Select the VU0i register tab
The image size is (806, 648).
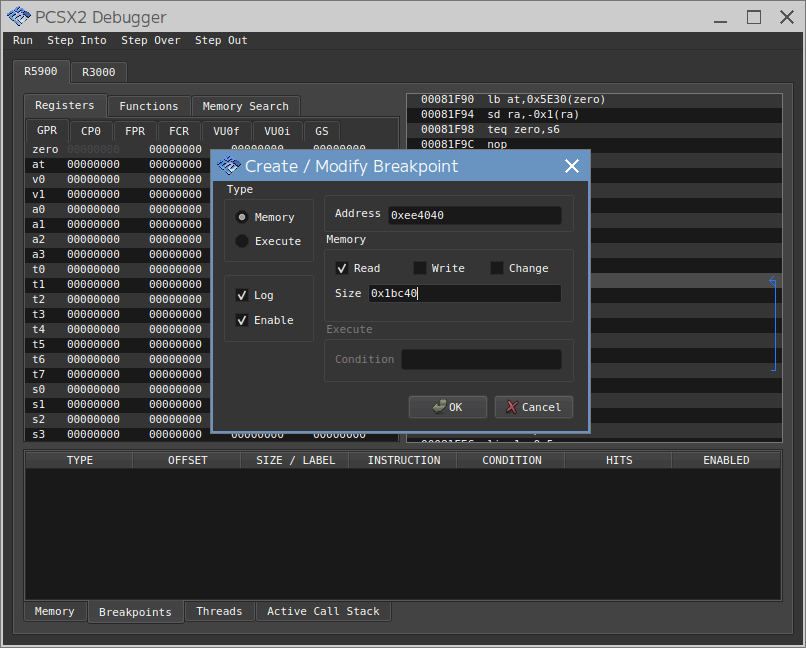pos(277,132)
